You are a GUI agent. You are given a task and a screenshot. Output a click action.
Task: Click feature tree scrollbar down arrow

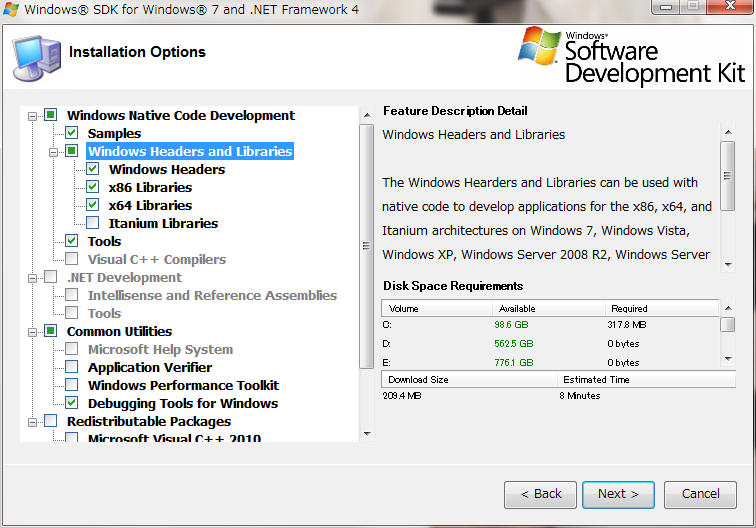coord(367,434)
